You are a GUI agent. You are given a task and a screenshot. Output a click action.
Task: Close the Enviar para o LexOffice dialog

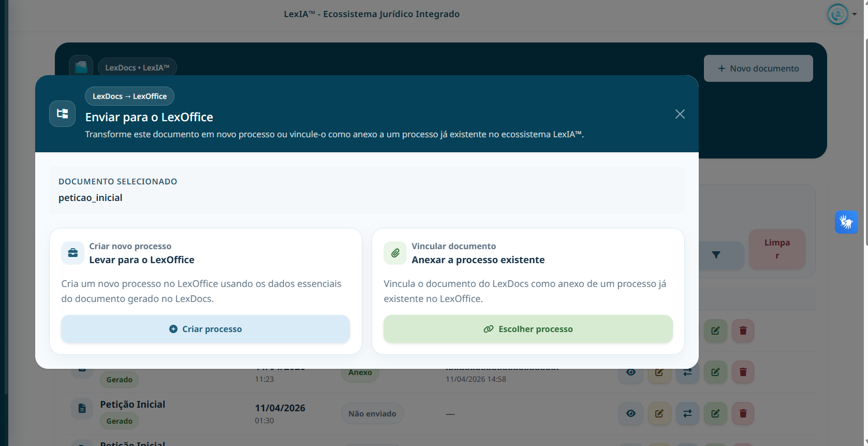(680, 114)
